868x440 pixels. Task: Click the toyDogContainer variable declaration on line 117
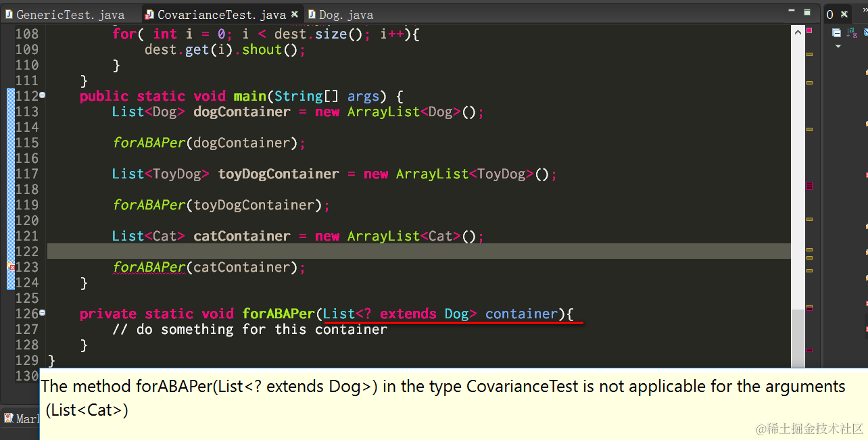tap(279, 174)
